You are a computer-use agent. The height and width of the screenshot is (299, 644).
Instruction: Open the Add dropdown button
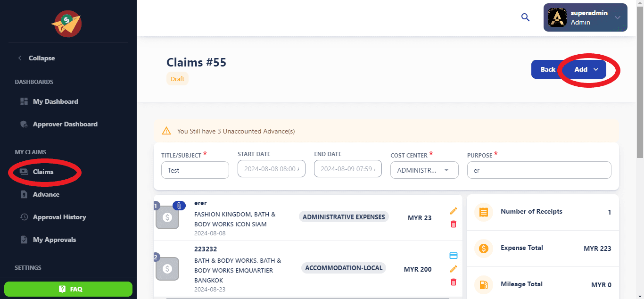click(586, 69)
